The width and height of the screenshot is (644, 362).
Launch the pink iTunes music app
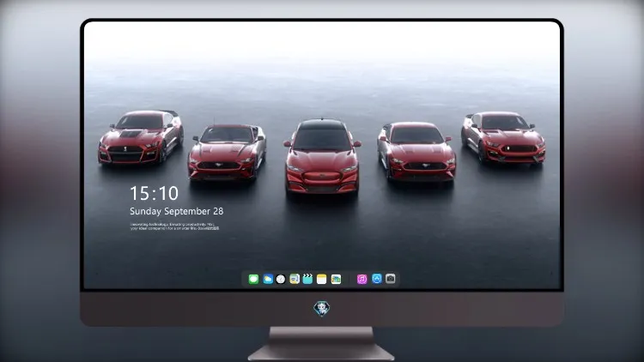(x=361, y=279)
